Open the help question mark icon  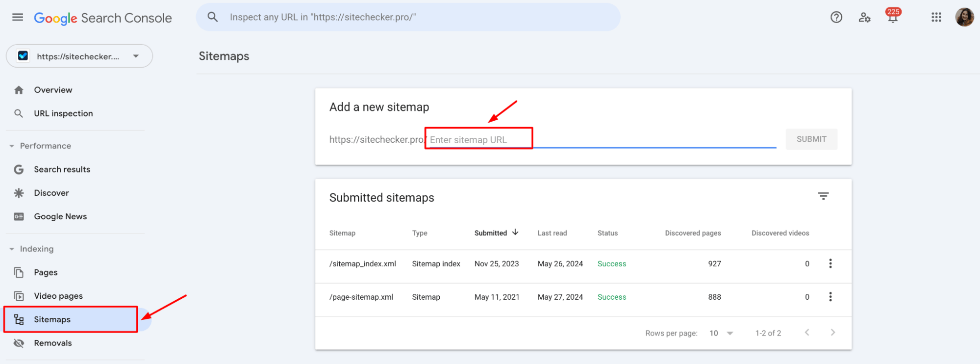click(x=836, y=17)
